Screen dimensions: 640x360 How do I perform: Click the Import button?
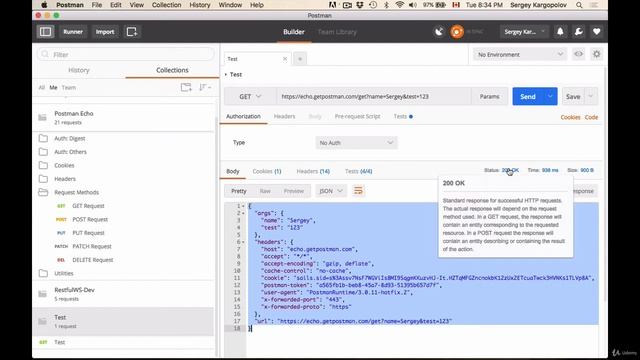click(105, 32)
